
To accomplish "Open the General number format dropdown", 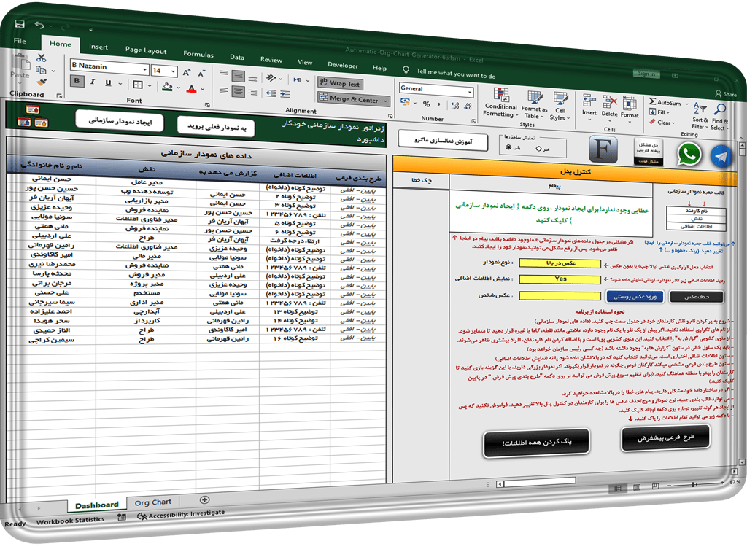I will [469, 91].
